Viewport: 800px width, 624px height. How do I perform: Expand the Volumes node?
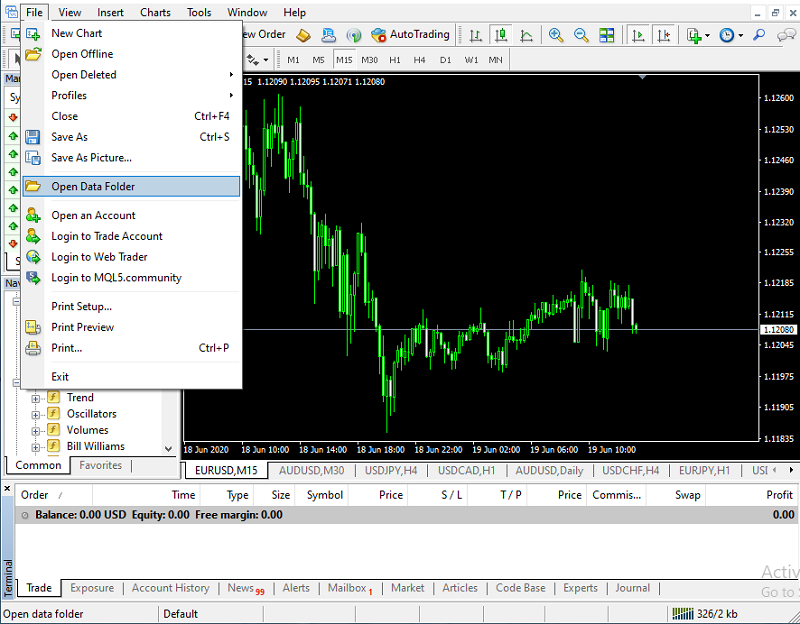(36, 431)
